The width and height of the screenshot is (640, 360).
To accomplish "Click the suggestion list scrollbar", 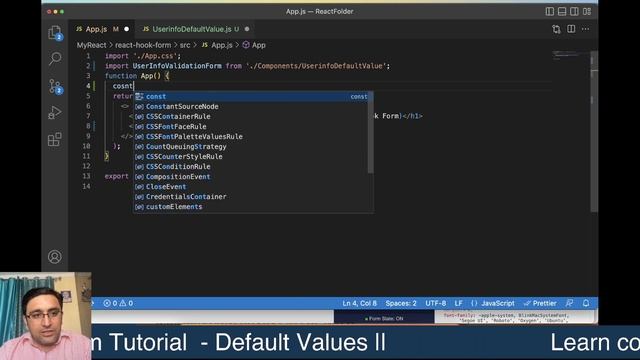I will tap(371, 132).
